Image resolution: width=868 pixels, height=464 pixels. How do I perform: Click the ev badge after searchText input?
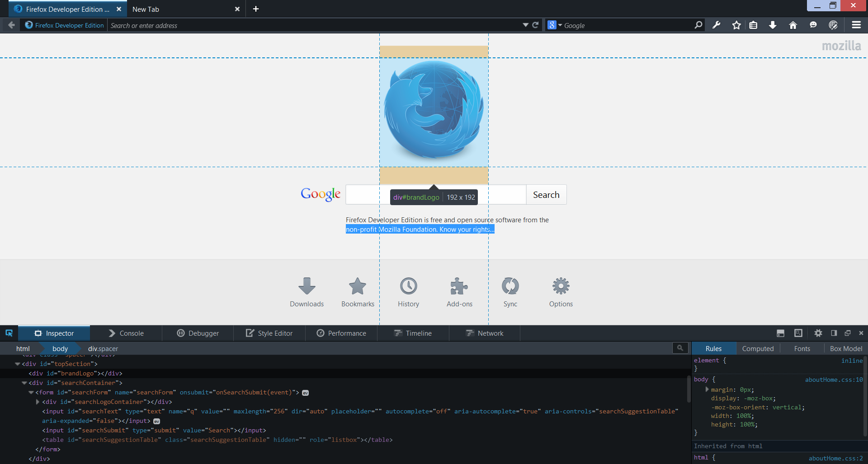click(157, 422)
